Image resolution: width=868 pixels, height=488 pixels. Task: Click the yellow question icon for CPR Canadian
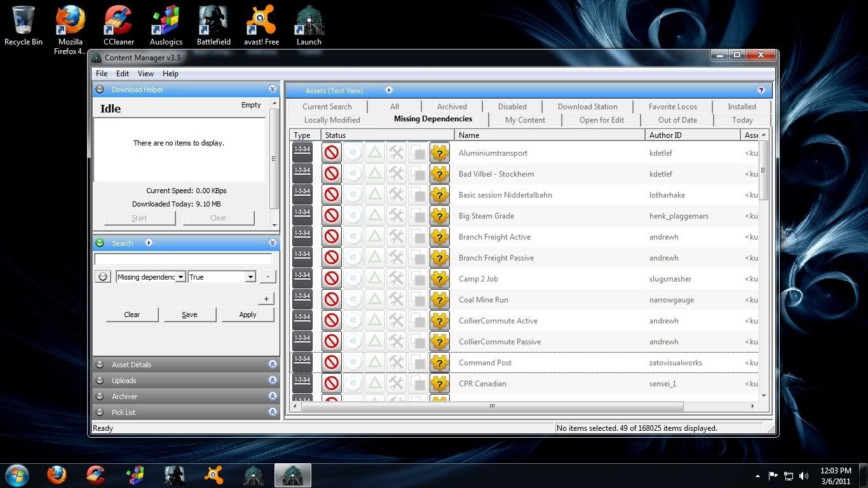(440, 384)
